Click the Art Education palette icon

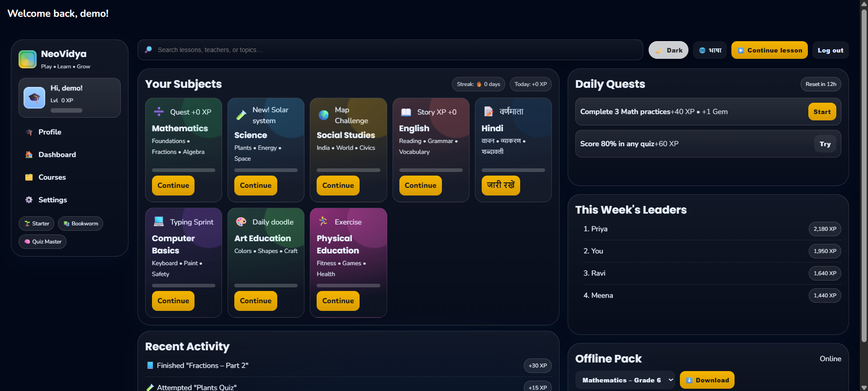tap(241, 222)
